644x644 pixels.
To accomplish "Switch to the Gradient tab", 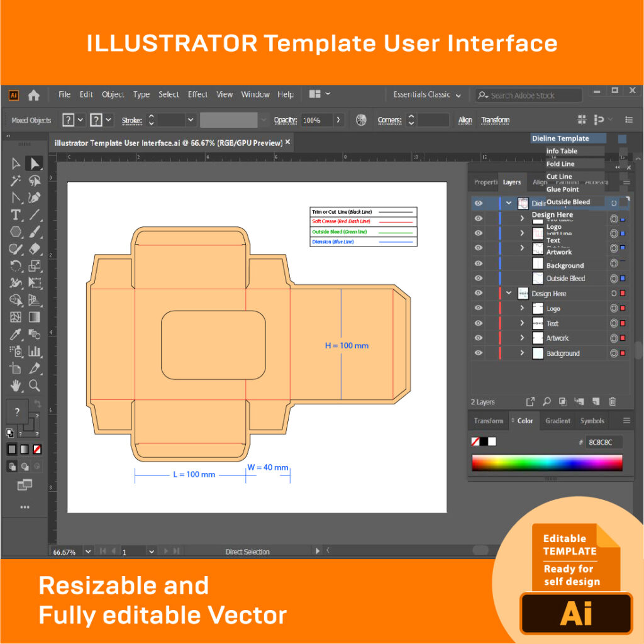I will (557, 421).
